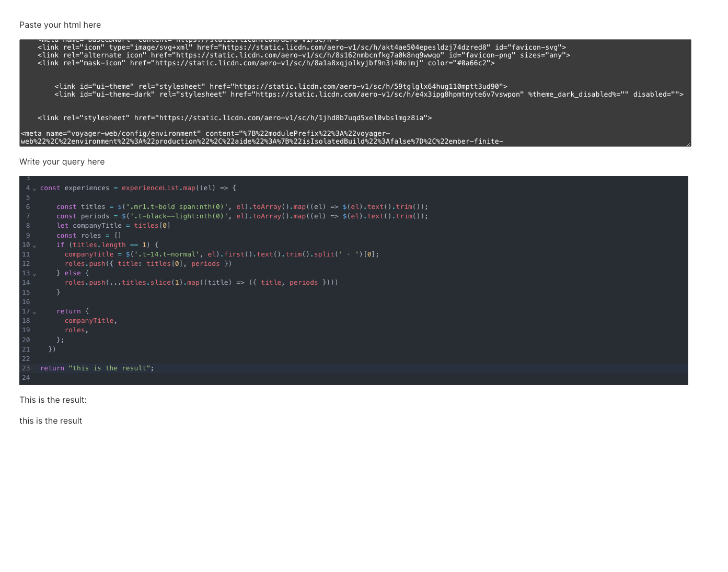The height and width of the screenshot is (572, 728).
Task: Click inside the HTML paste textarea
Action: [355, 93]
